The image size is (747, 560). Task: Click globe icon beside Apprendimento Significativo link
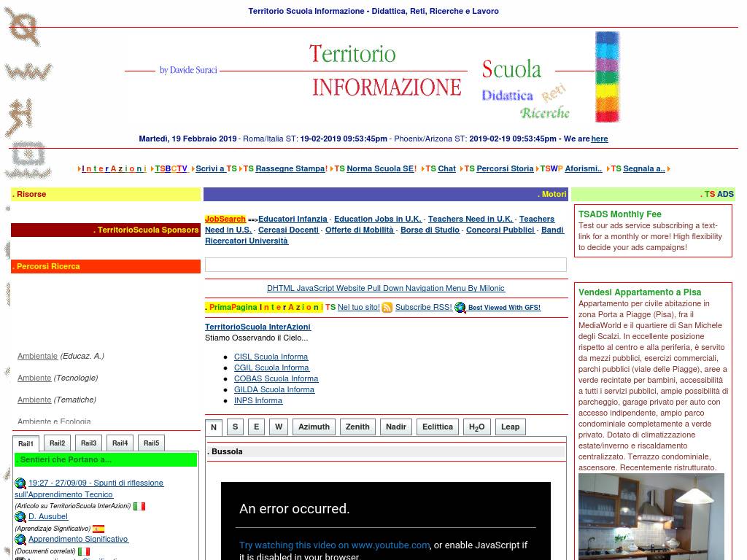pyautogui.click(x=20, y=540)
